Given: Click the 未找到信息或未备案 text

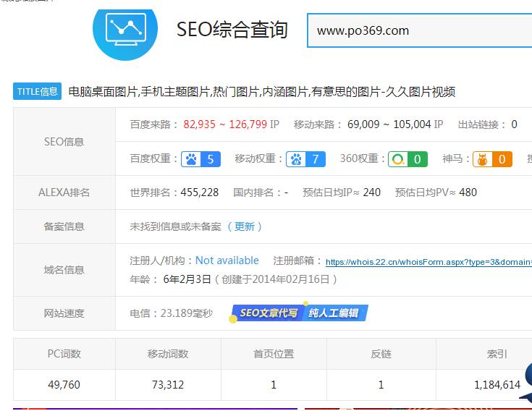Looking at the screenshot, I should [175, 226].
